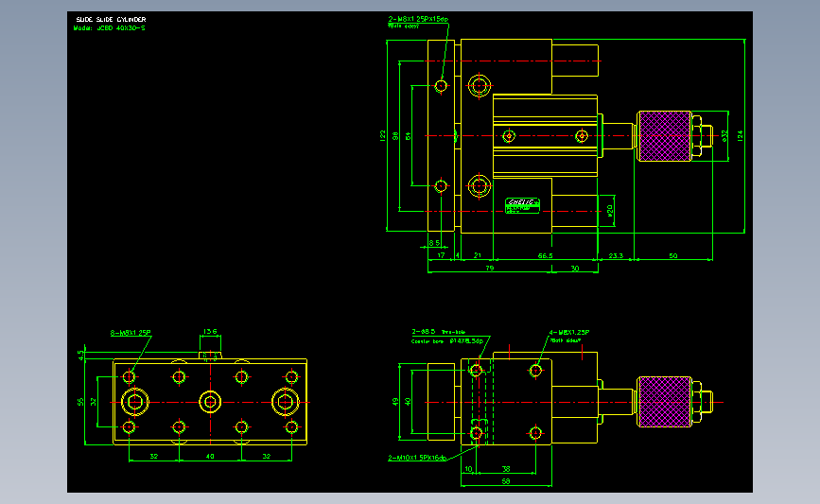Click the 58 width dimension

pos(506,481)
